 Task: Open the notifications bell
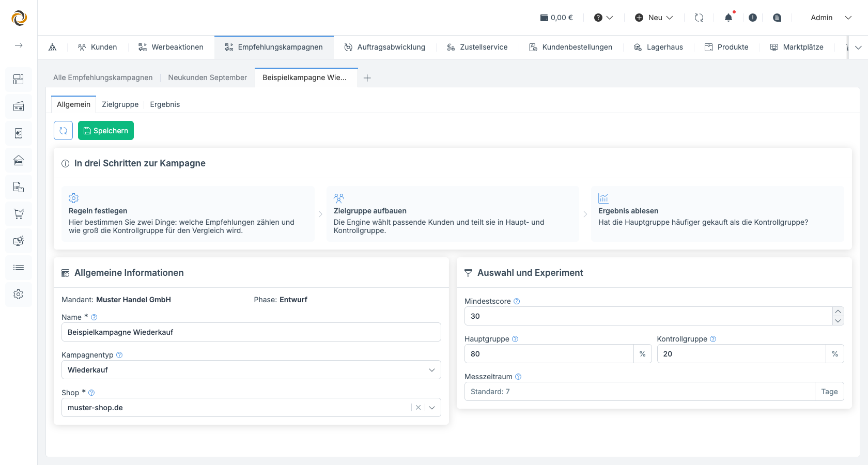(x=729, y=18)
